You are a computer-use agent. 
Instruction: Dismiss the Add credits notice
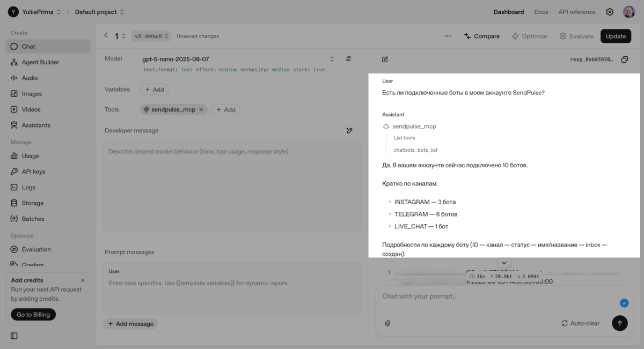point(83,280)
